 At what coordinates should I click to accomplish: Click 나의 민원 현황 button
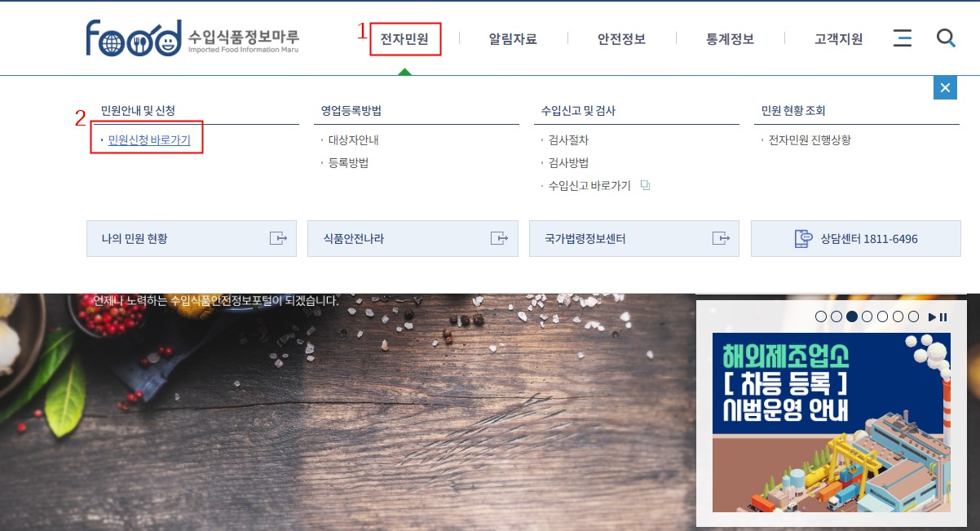pos(192,239)
